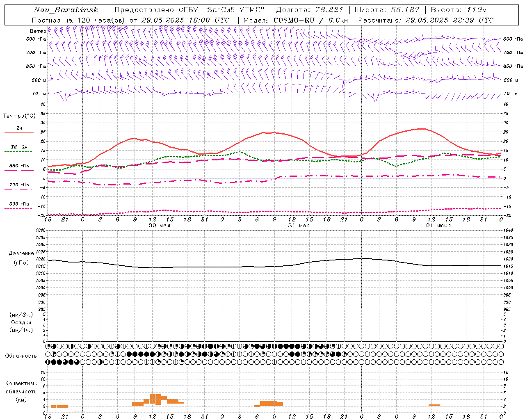Click the Модель COSMO-RU / 6.6км label
Viewport: 525px width, 420px height.
point(295,20)
